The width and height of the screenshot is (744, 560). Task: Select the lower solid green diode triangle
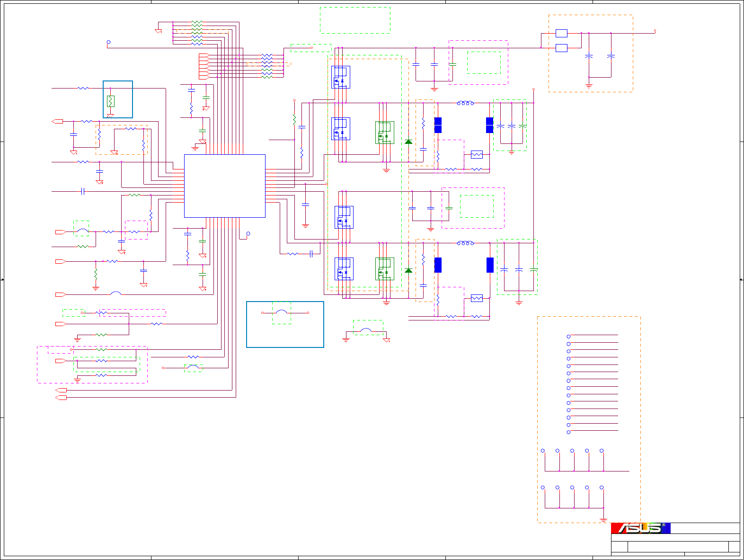pyautogui.click(x=408, y=270)
